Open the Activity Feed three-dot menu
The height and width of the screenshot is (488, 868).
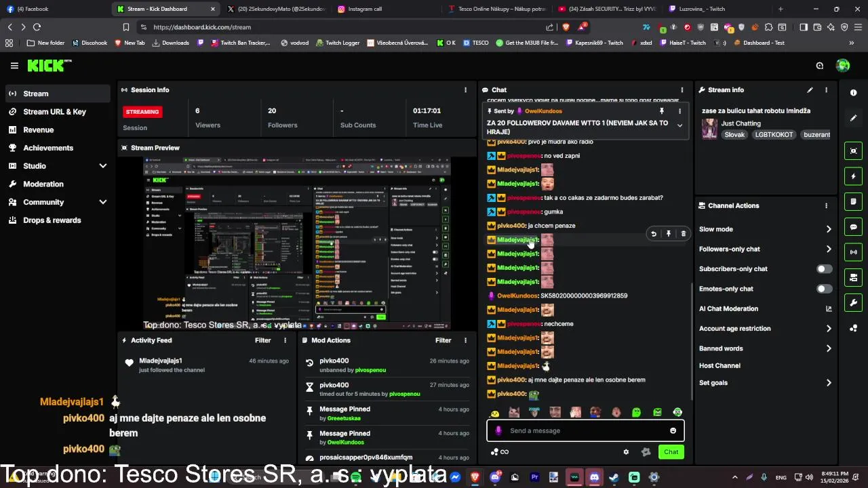(285, 340)
